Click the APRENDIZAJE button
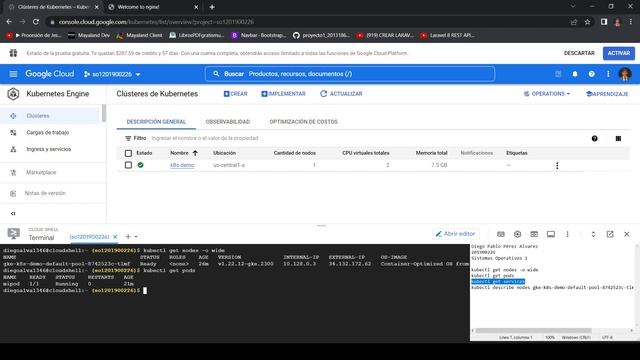This screenshot has width=640, height=360. pos(607,94)
